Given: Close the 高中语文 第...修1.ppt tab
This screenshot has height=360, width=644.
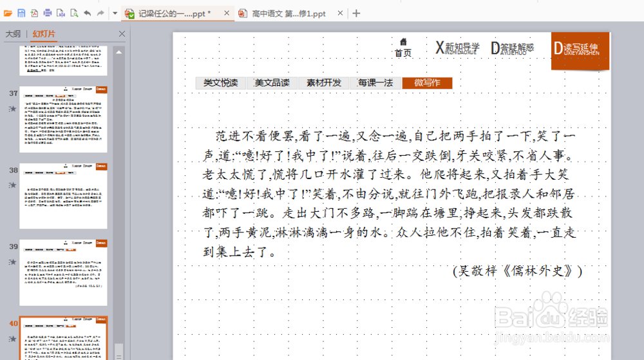Looking at the screenshot, I should point(340,13).
